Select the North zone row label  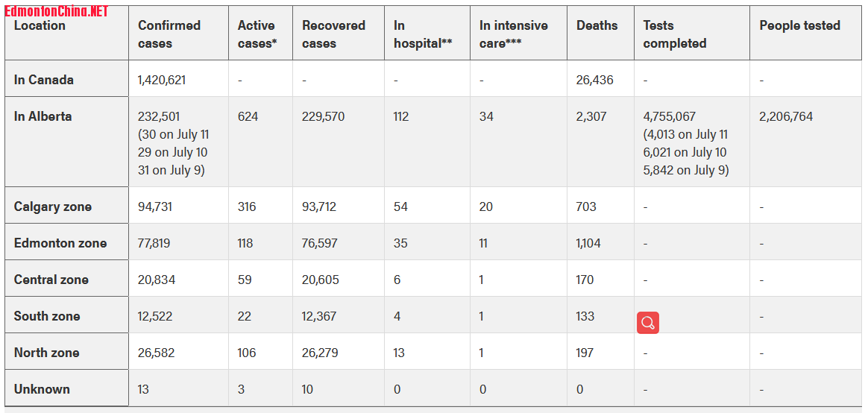(47, 353)
